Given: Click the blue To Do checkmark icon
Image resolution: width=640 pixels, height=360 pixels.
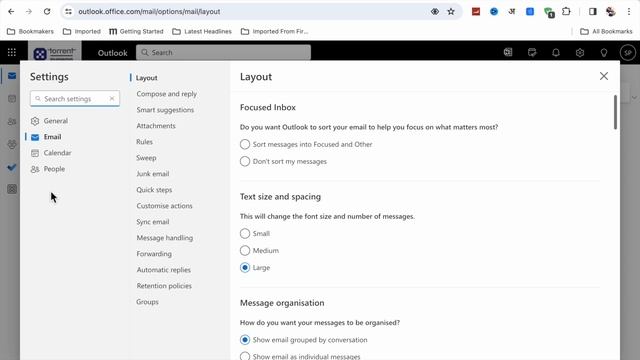Looking at the screenshot, I should (x=12, y=167).
